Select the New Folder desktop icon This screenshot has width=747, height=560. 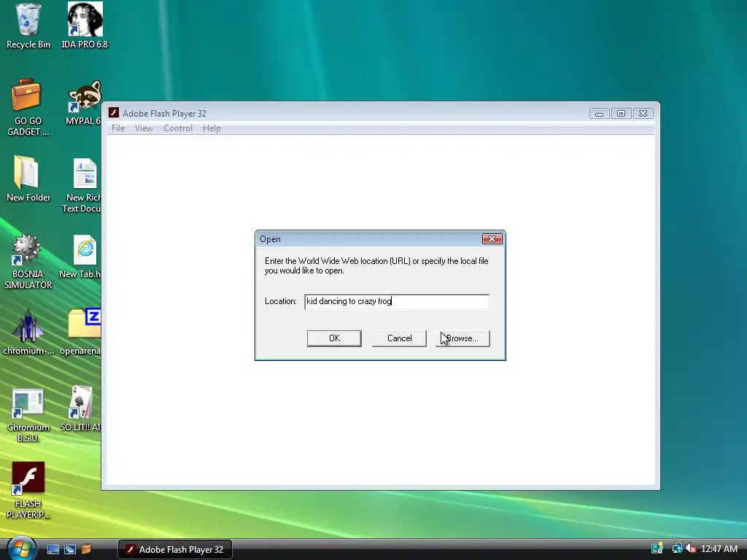(26, 172)
